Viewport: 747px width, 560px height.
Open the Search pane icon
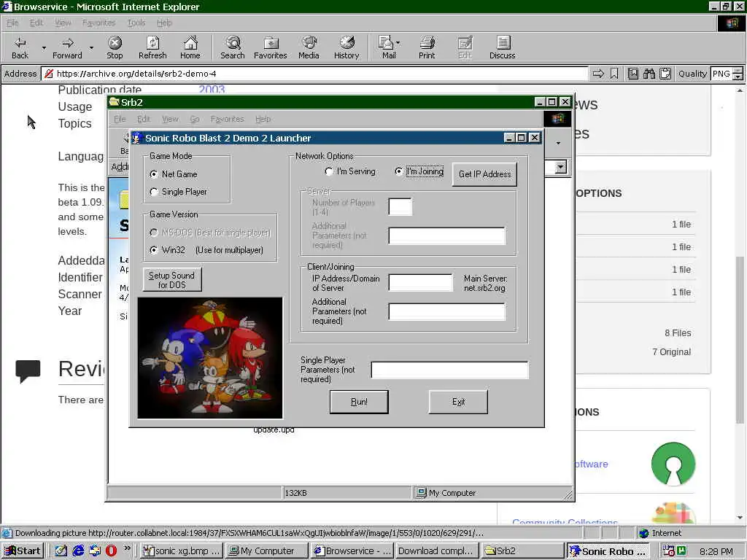(x=233, y=47)
